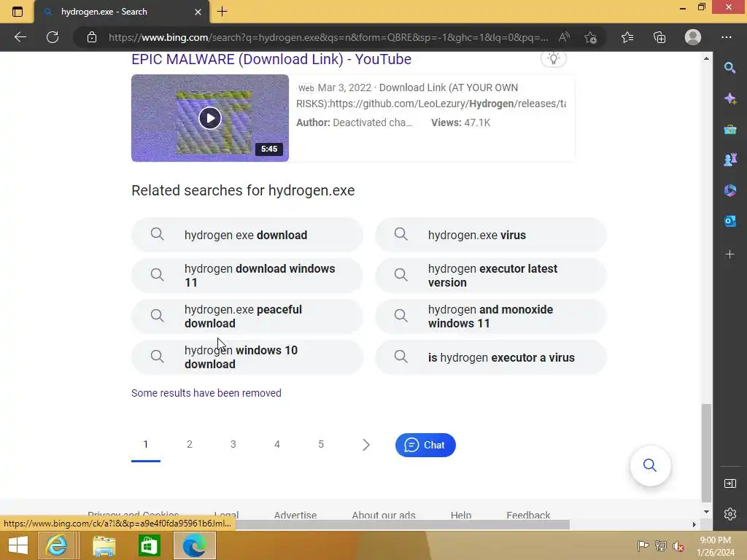Toggle the sidebar visibility button

point(729,483)
